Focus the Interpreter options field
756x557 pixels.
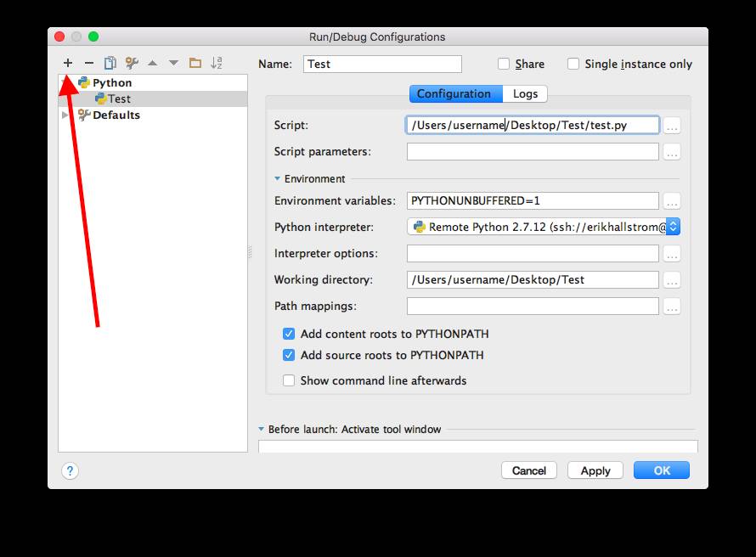[533, 253]
